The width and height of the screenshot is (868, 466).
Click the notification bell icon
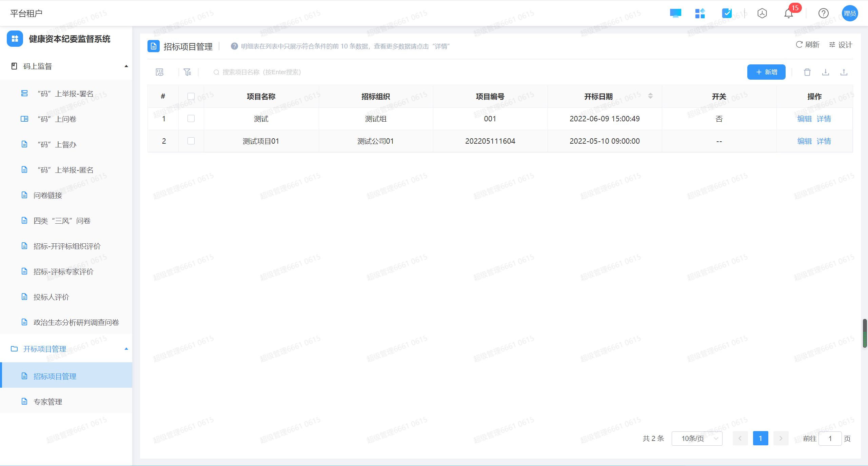pyautogui.click(x=788, y=14)
